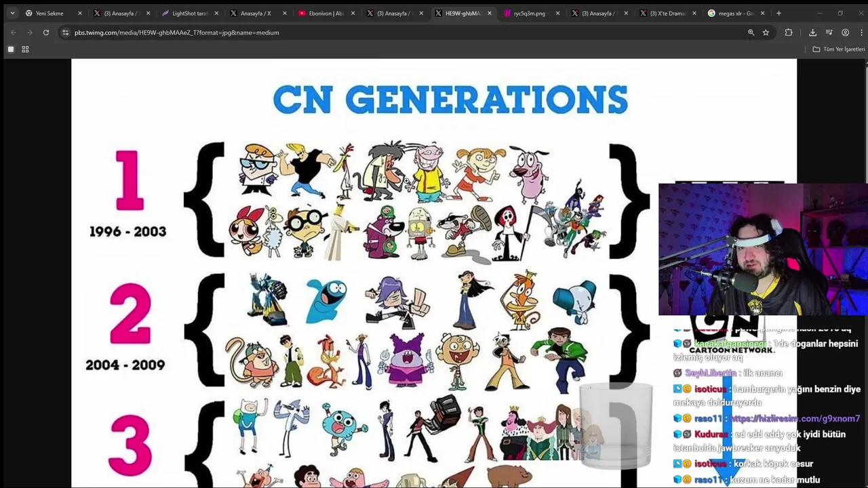
Task: Open the apps grid shortcut in bookmarks bar
Action: (x=25, y=49)
